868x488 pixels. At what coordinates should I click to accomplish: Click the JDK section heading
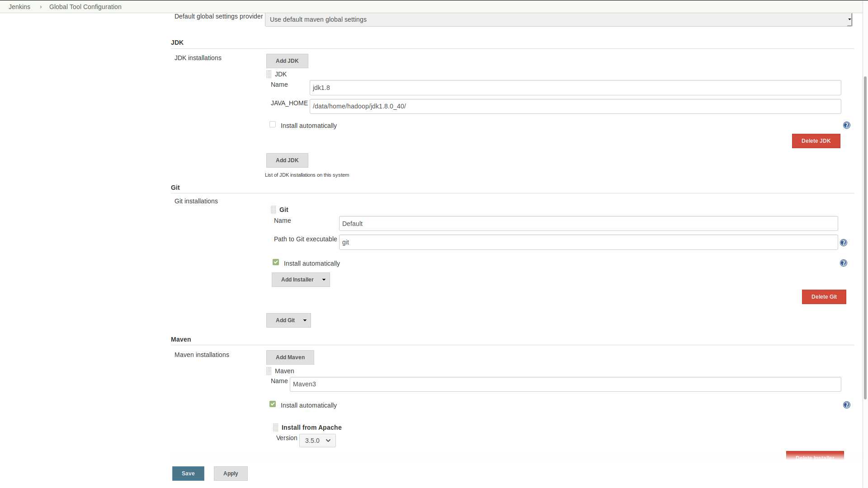(x=177, y=42)
